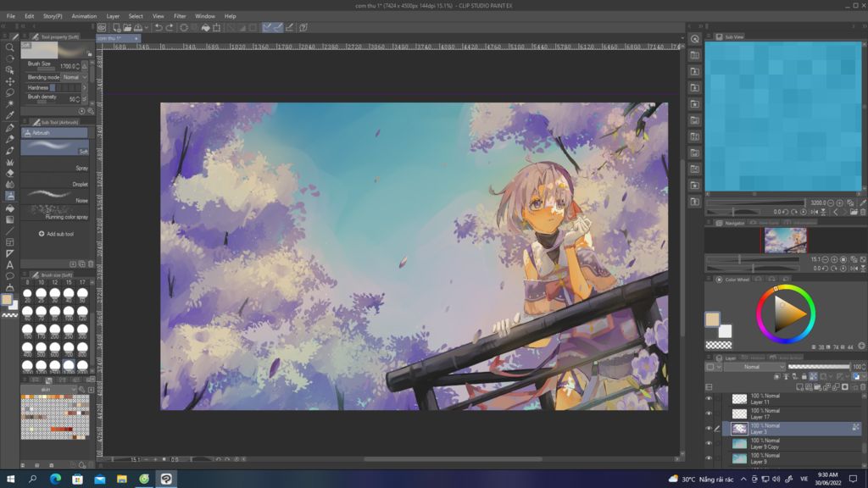This screenshot has width=868, height=488.
Task: Toggle snap to grid in command bar
Action: click(x=290, y=27)
